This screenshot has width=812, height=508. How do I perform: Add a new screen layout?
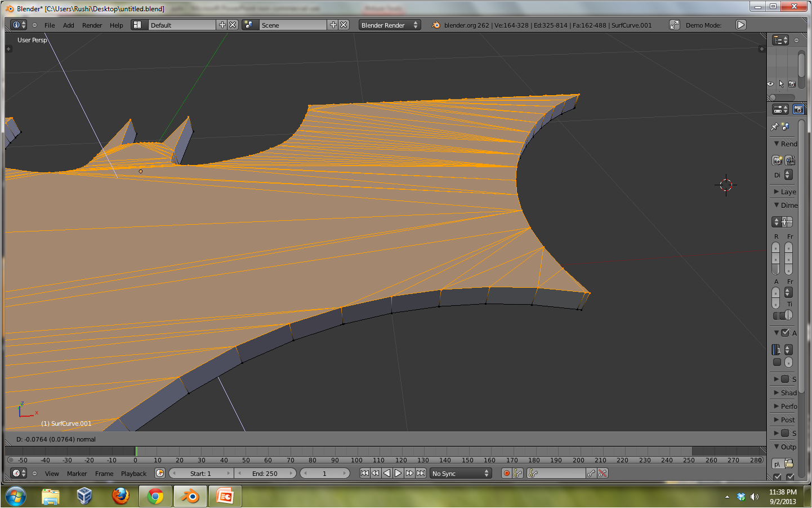pos(222,25)
